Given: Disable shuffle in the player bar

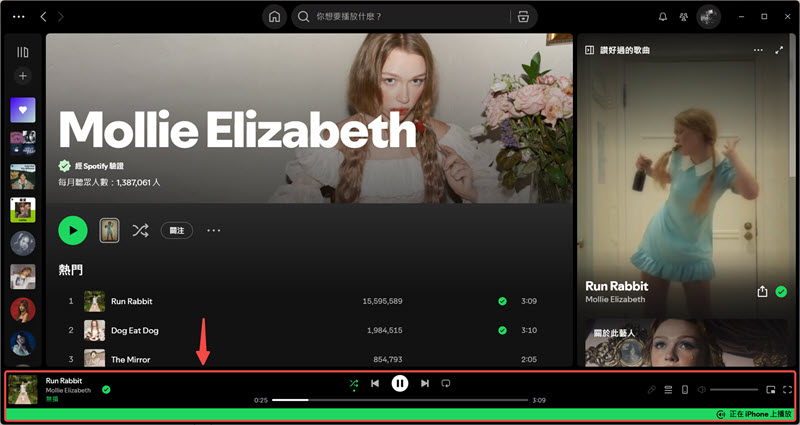Looking at the screenshot, I should pos(354,383).
